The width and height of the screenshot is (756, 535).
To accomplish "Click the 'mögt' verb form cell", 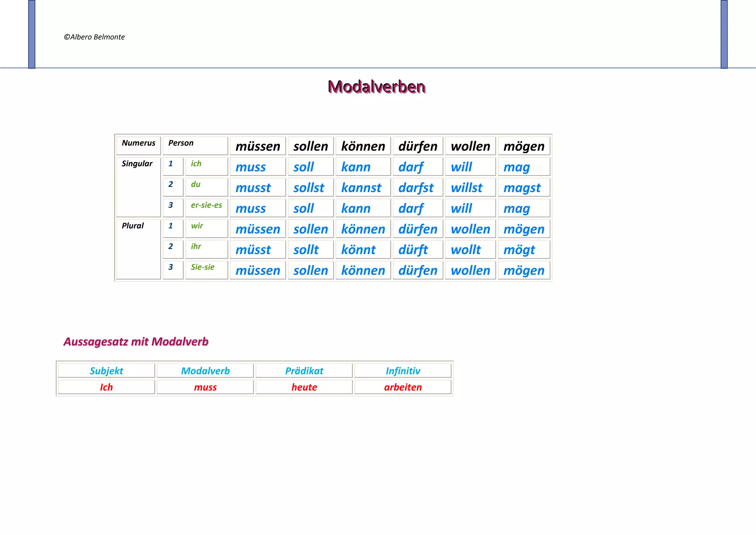I will pos(519,250).
